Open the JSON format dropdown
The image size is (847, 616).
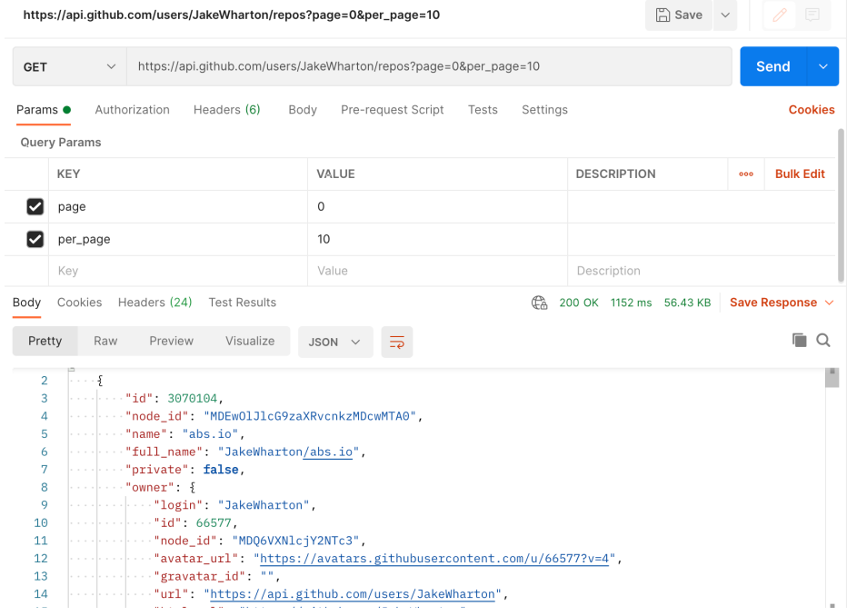click(335, 342)
